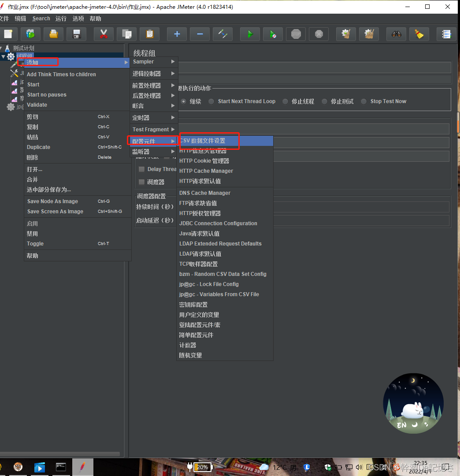460x476 pixels.
Task: Open the Function helper list icon
Action: point(446,34)
